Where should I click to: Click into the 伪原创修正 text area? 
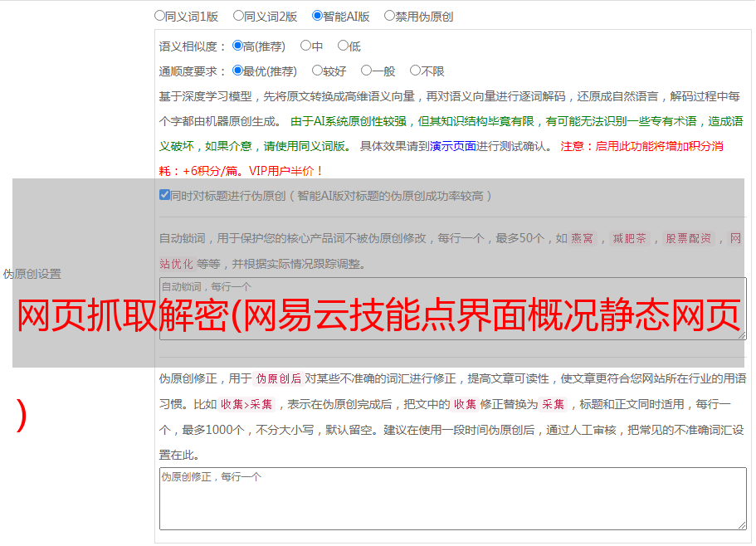coord(453,499)
